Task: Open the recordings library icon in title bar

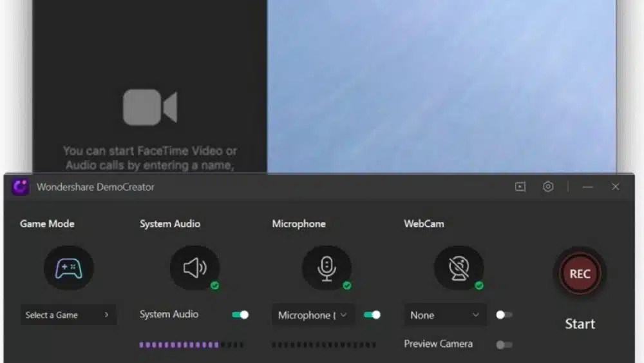Action: click(520, 187)
